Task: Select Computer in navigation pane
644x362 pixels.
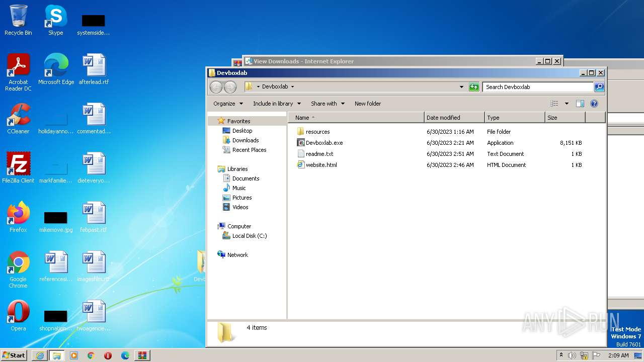Action: point(239,226)
